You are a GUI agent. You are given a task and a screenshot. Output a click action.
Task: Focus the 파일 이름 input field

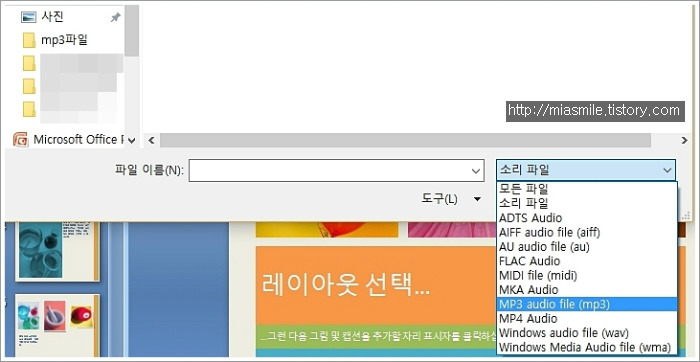336,171
